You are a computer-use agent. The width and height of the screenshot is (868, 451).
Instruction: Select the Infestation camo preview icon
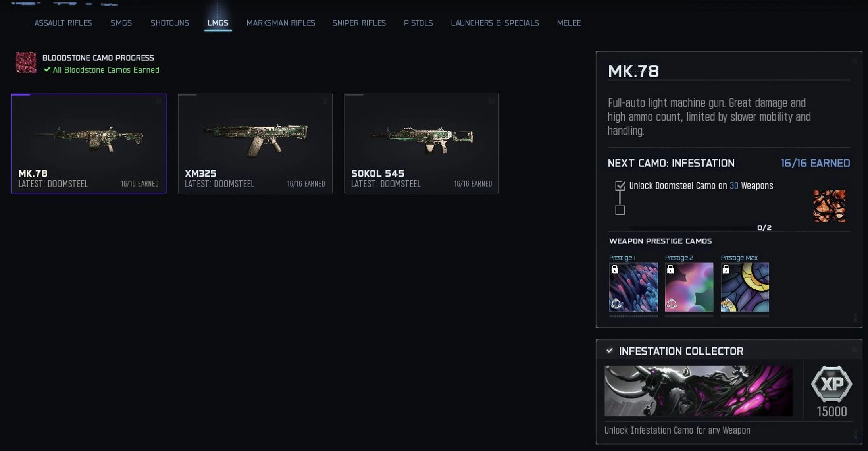pos(829,206)
